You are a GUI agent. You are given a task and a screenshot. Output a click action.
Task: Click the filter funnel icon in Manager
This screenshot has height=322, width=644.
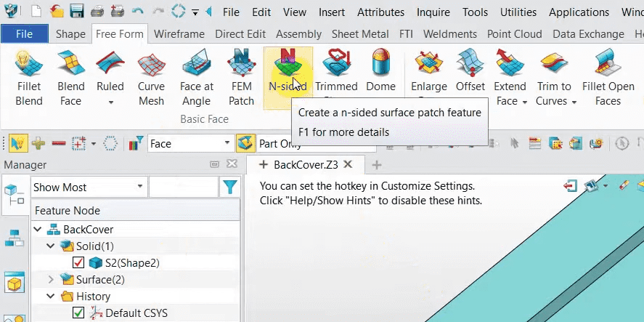(x=230, y=188)
